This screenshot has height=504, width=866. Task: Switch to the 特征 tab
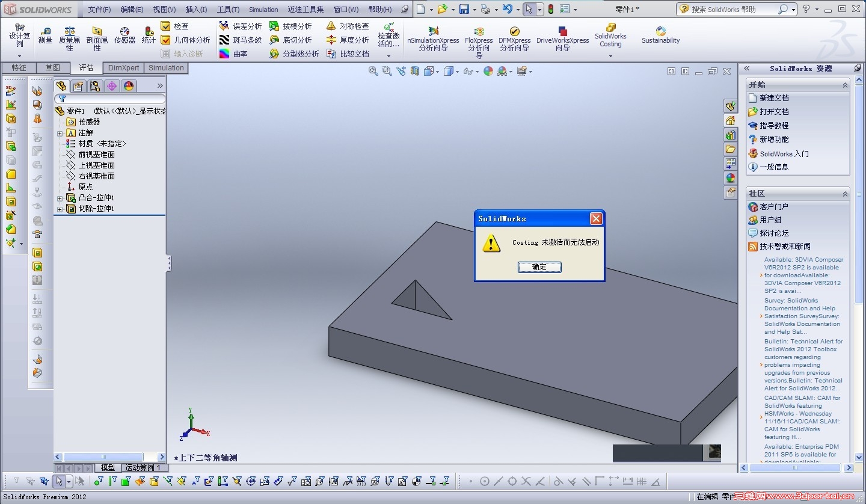[19, 68]
